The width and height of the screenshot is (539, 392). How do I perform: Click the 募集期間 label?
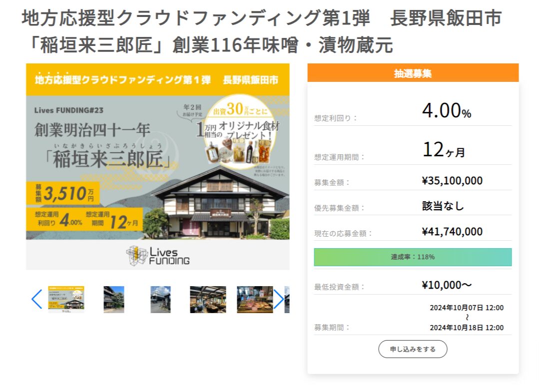332,328
